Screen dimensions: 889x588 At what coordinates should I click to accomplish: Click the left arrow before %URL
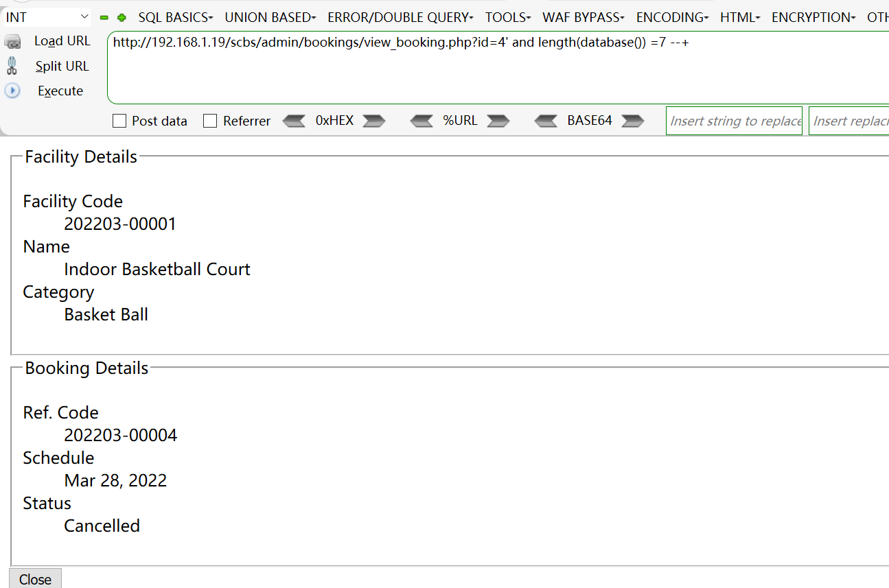[x=422, y=121]
